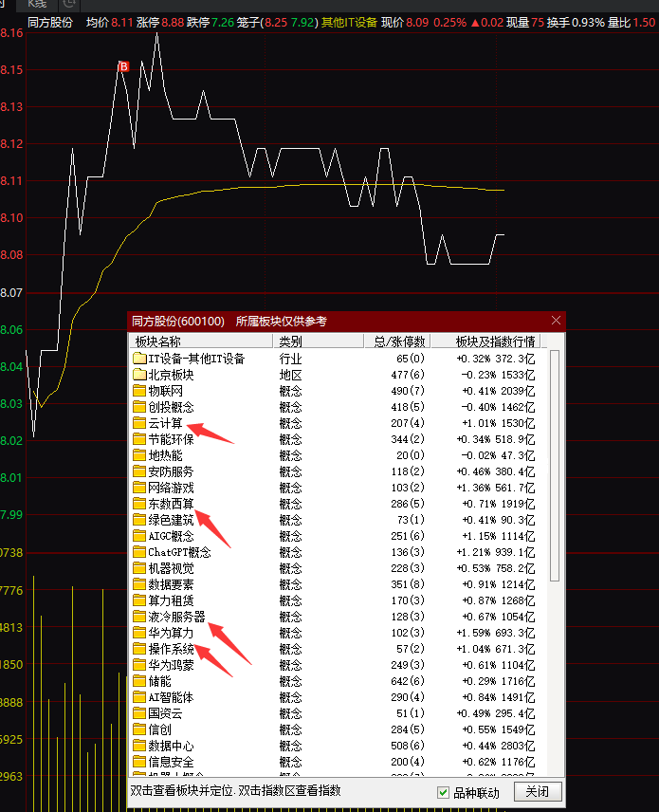Click the 行业 category cell of IT设备

[290, 359]
